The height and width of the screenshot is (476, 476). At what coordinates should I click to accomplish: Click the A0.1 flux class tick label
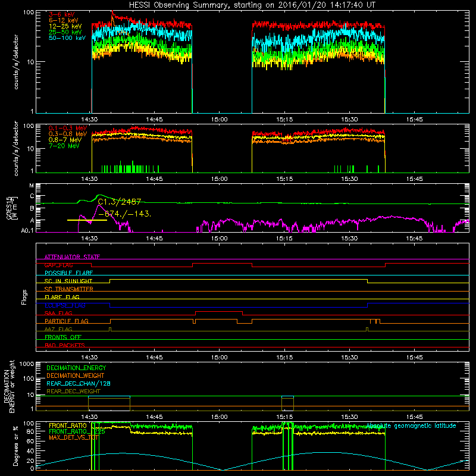[27, 231]
